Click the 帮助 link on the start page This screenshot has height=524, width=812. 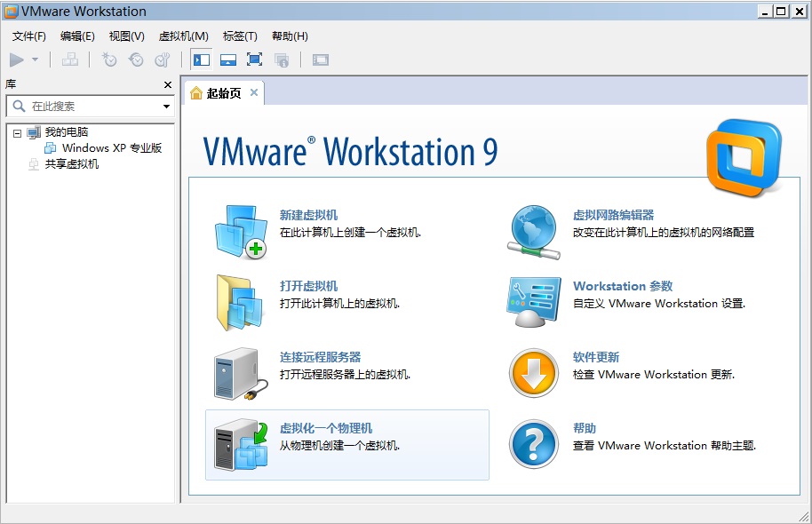[x=585, y=428]
